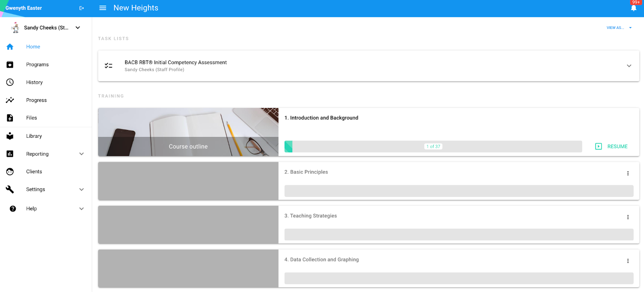This screenshot has width=644, height=292.
Task: Open the View As dropdown
Action: [619, 28]
